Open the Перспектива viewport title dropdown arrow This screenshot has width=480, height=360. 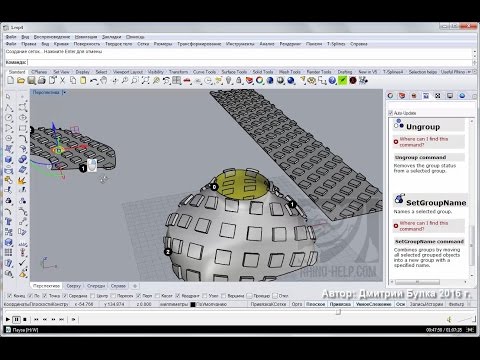click(65, 92)
